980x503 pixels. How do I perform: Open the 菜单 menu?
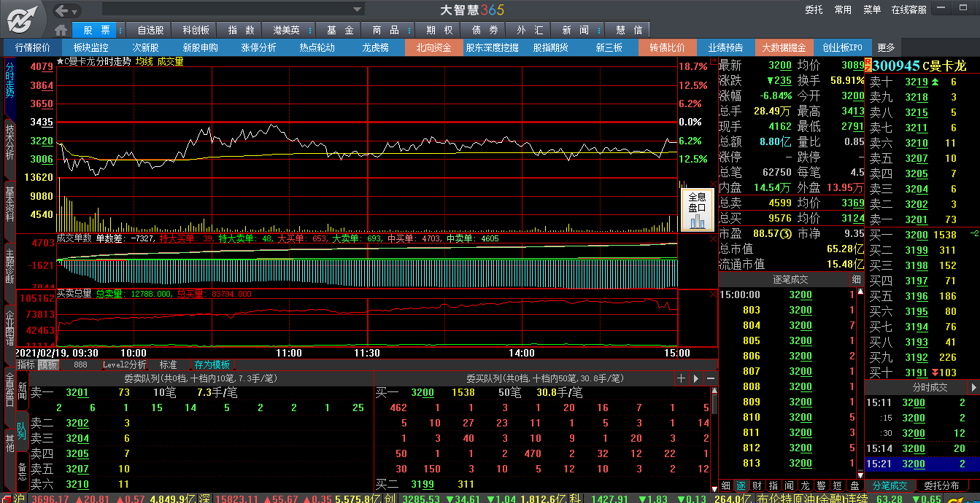point(872,9)
